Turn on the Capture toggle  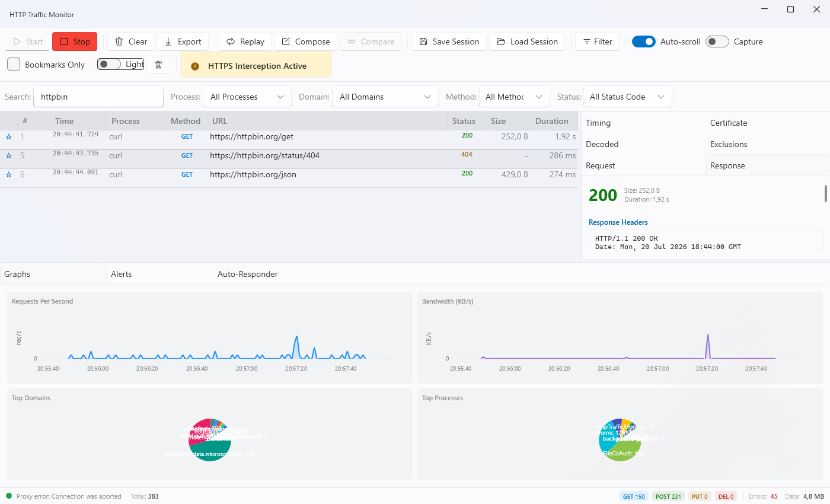pos(717,42)
